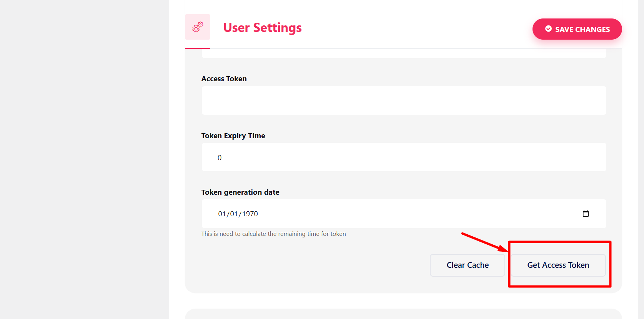Select the first 01 segment of the date
This screenshot has height=319, width=644.
[x=222, y=214]
